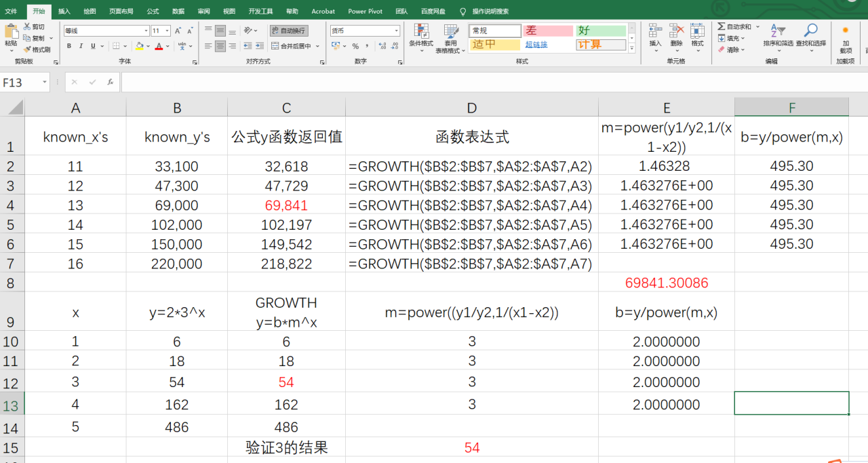Screen dimensions: 868x463
Task: Open the 文件 (File) menu
Action: [12, 12]
